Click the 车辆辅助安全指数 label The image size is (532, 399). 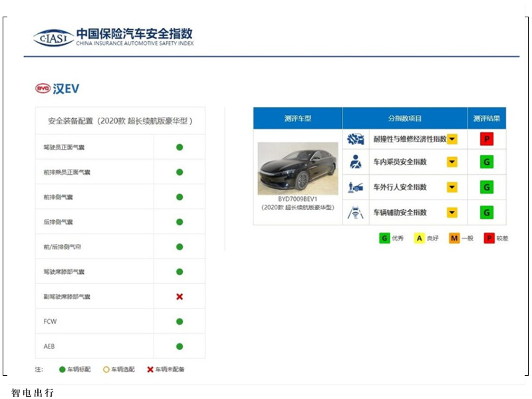(x=400, y=212)
